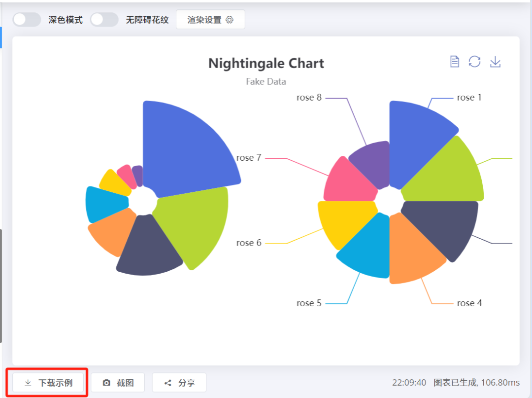
Task: Click the 分享 share button
Action: pos(179,382)
